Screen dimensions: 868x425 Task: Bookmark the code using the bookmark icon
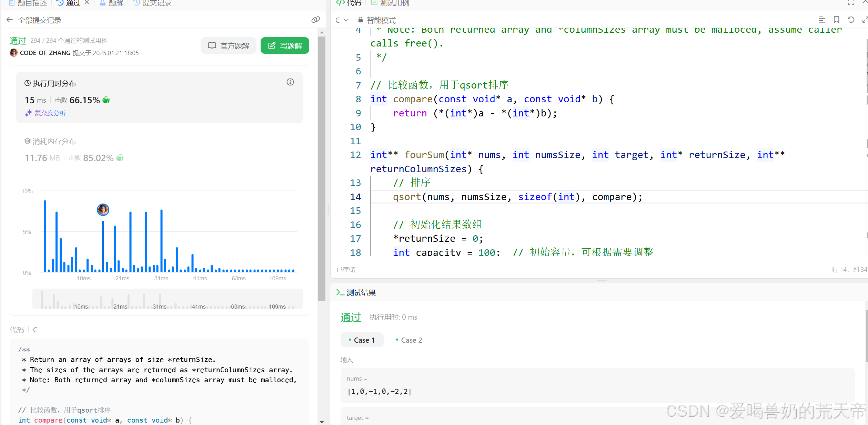click(836, 20)
